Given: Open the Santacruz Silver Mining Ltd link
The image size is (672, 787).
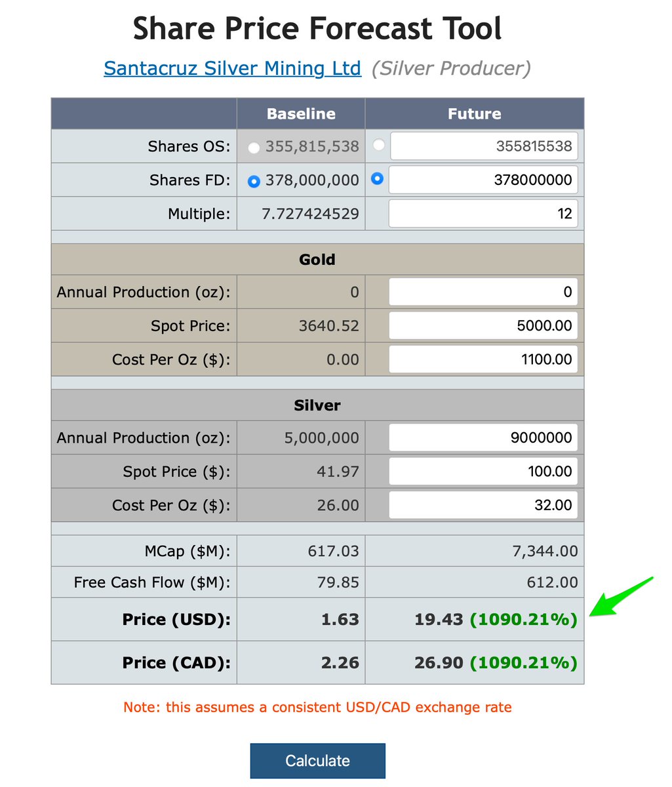Looking at the screenshot, I should 232,68.
